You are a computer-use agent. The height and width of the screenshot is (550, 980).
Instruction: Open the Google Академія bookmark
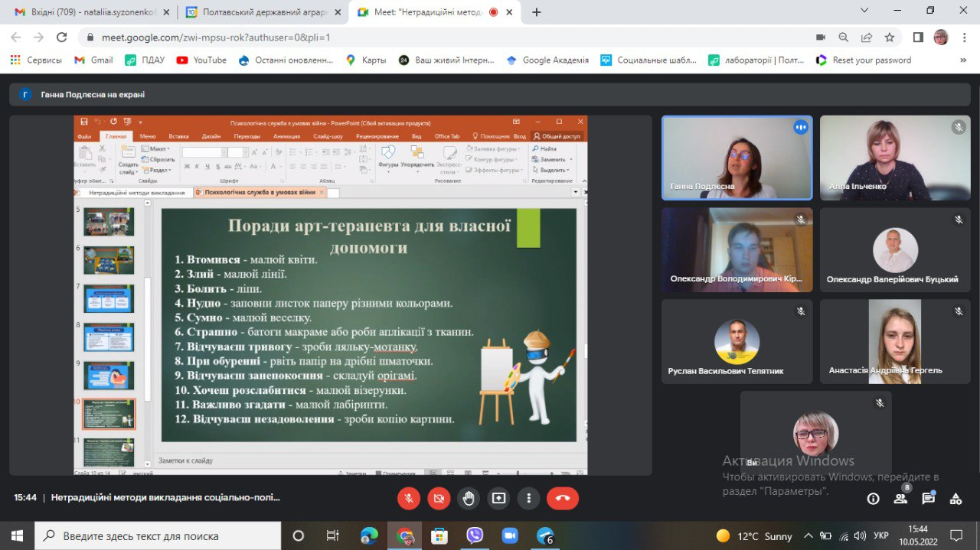(x=547, y=60)
